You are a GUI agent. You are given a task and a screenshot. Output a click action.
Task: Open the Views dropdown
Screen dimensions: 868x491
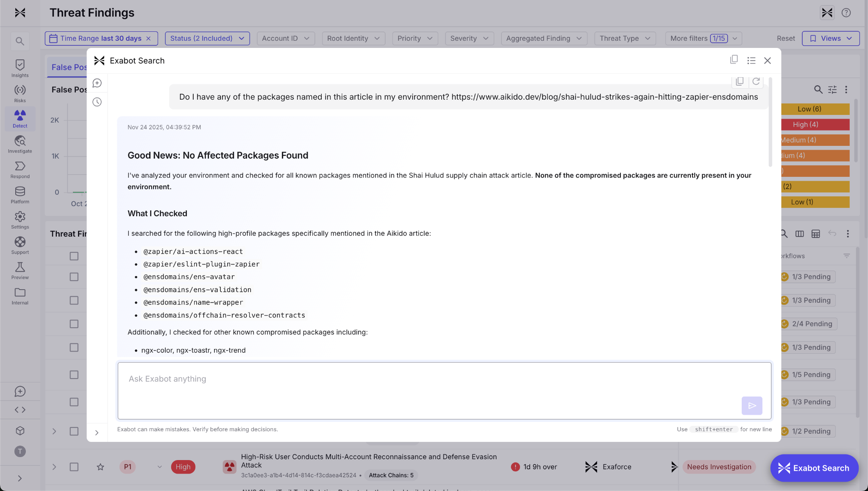(830, 38)
